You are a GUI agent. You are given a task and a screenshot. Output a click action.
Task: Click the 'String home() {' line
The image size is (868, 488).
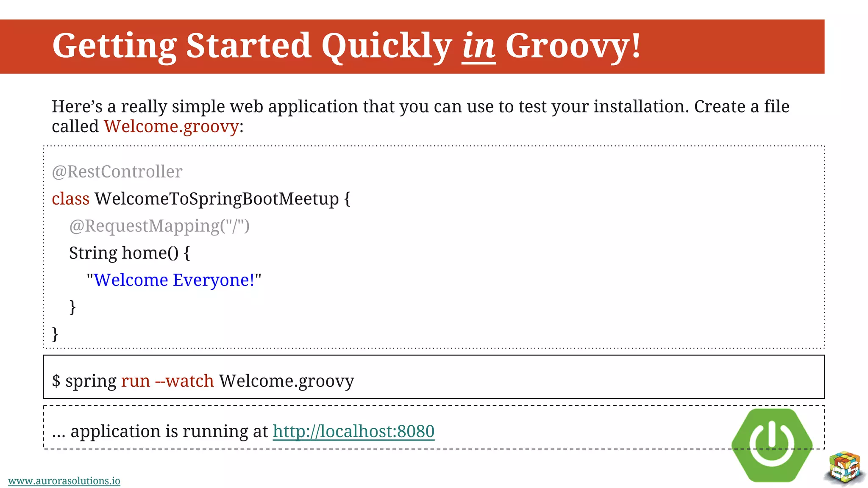pyautogui.click(x=129, y=253)
